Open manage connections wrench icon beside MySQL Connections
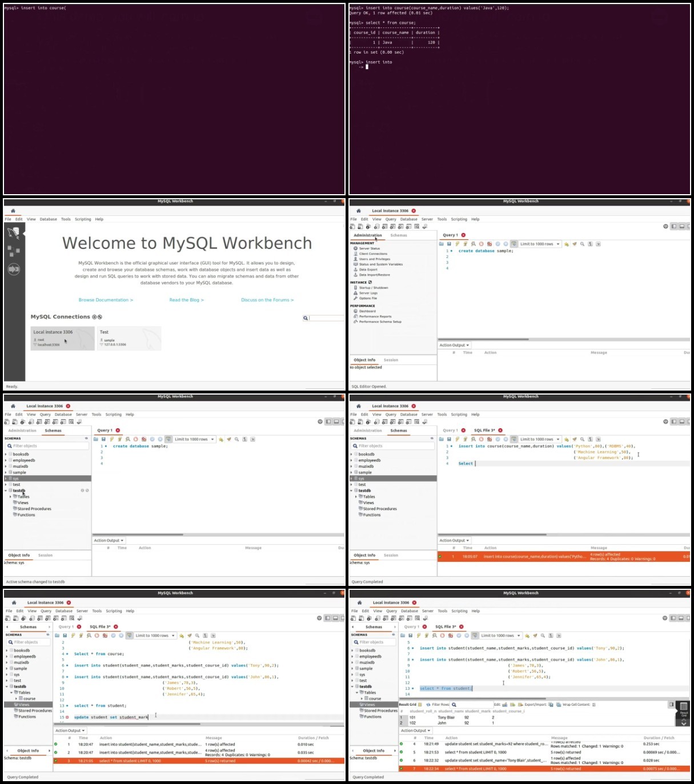This screenshot has width=694, height=784. 100,317
